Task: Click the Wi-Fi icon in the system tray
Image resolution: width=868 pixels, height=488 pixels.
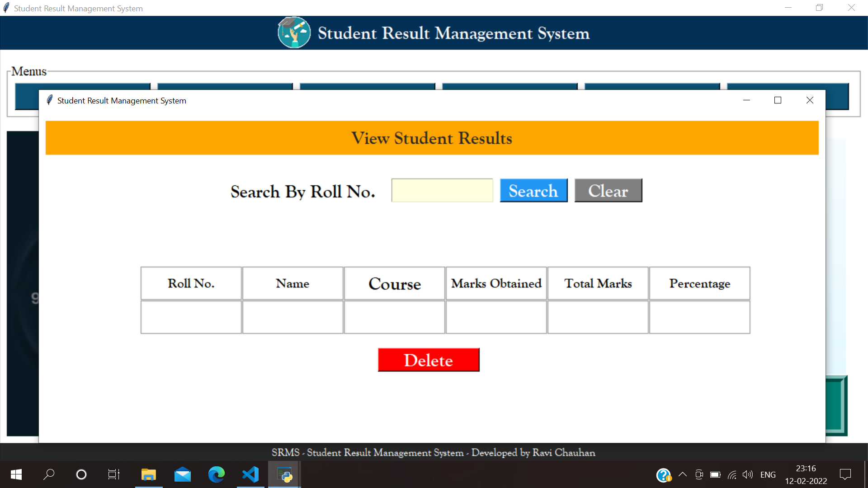Action: coord(732,474)
